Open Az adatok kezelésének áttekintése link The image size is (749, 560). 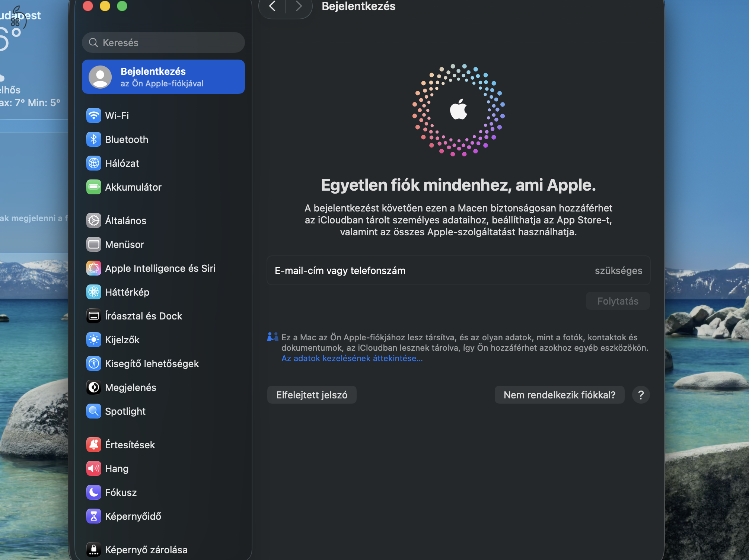tap(352, 358)
